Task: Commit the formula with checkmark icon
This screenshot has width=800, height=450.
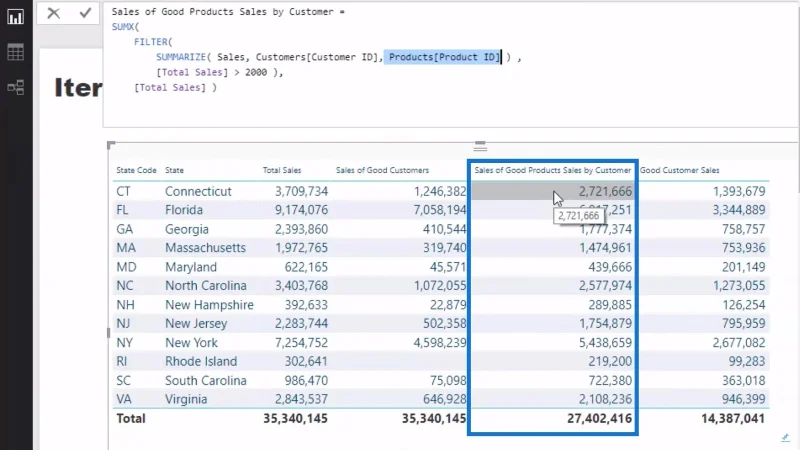Action: pos(85,13)
